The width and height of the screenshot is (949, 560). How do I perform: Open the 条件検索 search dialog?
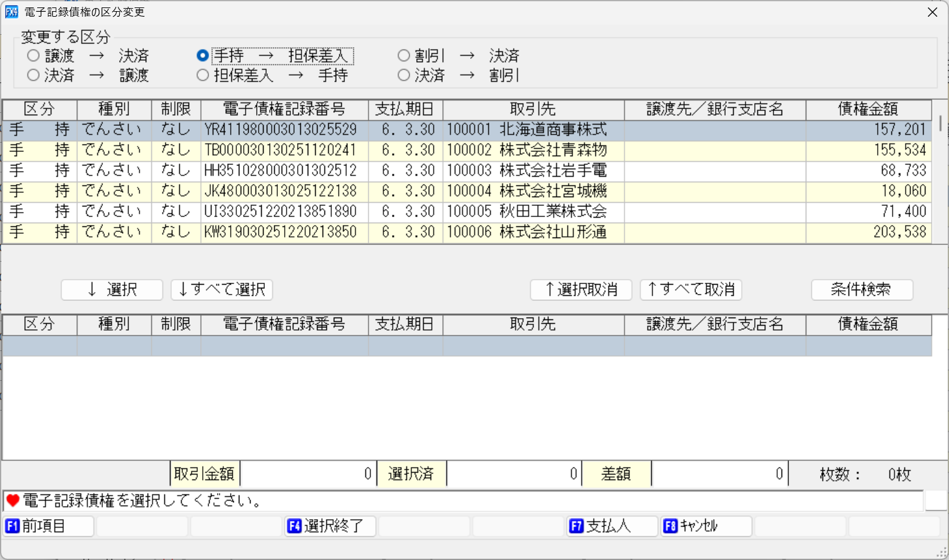(862, 290)
